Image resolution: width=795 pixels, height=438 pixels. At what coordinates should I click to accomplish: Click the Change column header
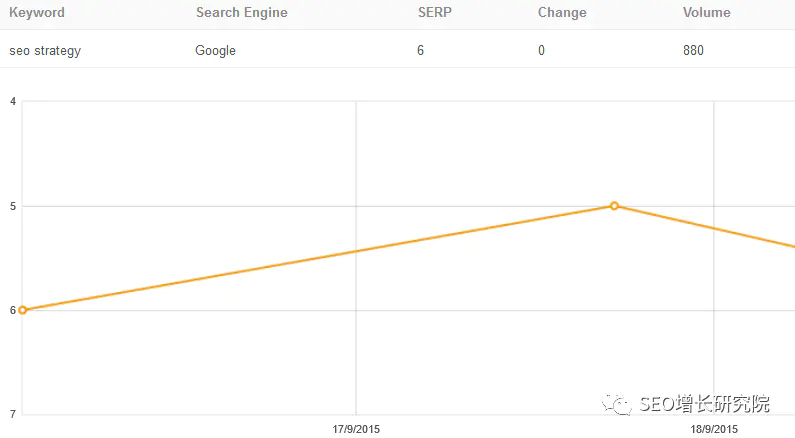click(x=562, y=13)
